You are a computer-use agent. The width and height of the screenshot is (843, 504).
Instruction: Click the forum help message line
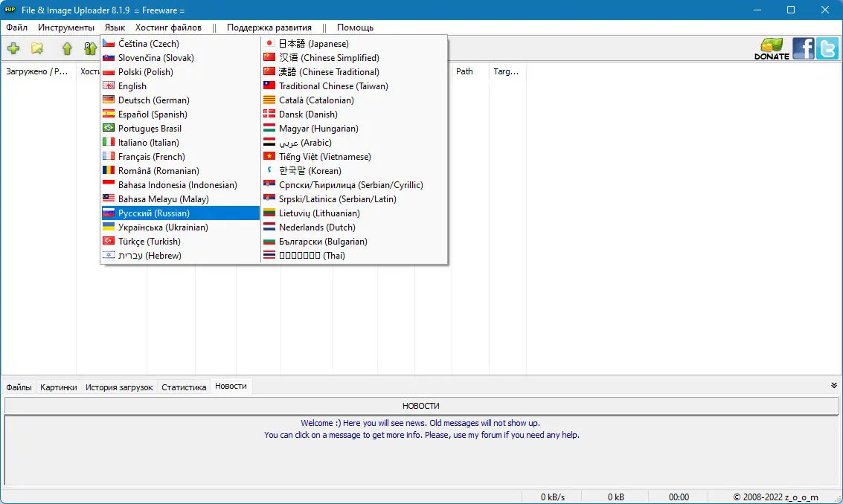[x=421, y=435]
